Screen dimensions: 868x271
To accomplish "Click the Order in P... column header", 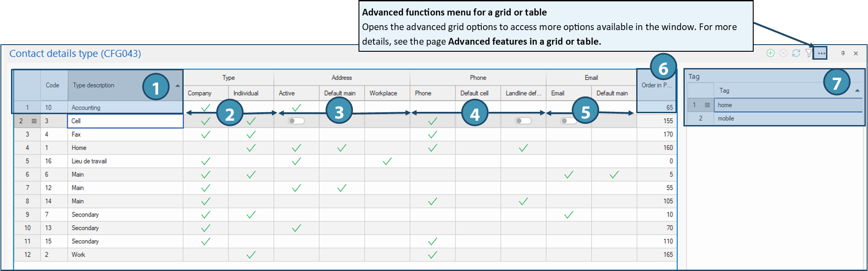I will (657, 85).
